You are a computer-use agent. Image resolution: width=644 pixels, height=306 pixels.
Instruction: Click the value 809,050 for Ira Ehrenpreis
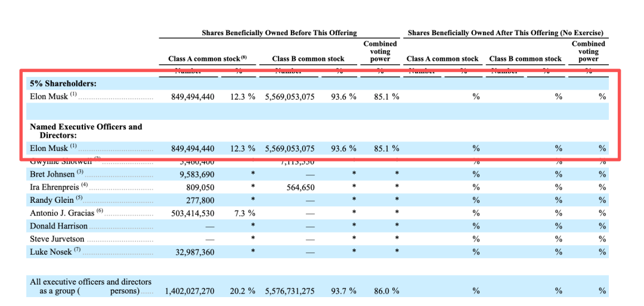point(200,188)
